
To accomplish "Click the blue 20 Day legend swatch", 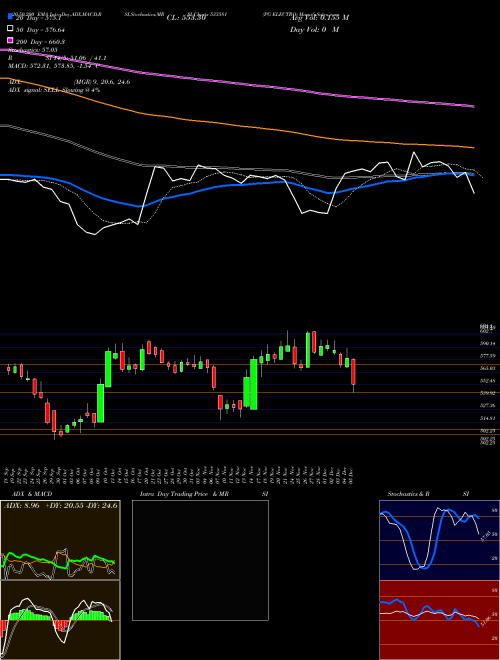I will [10, 17].
